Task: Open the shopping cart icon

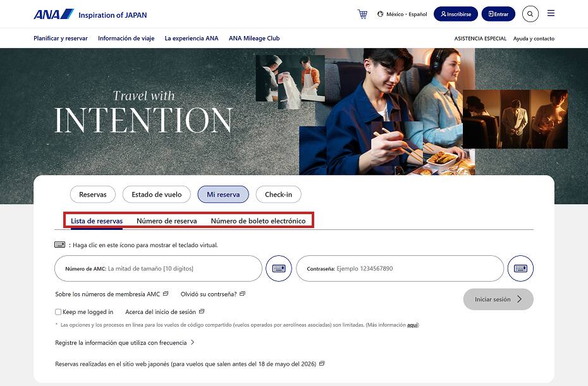Action: click(x=362, y=14)
